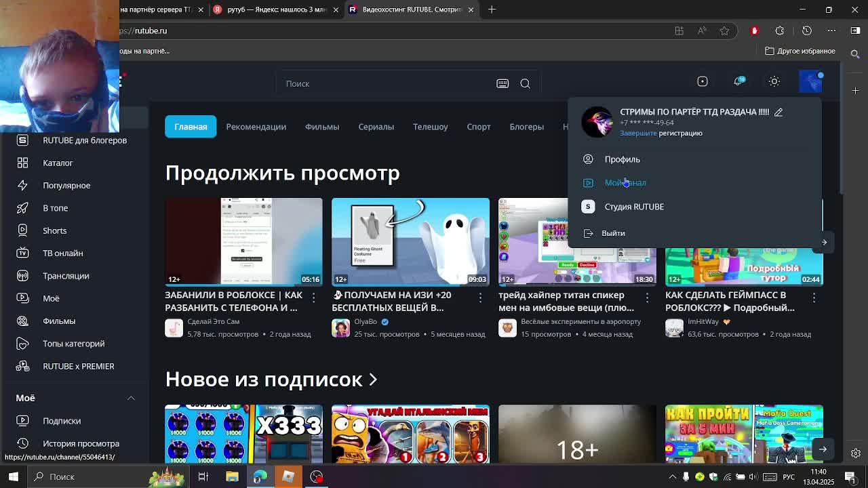
Task: Open browser extensions puzzle icon
Action: (780, 30)
